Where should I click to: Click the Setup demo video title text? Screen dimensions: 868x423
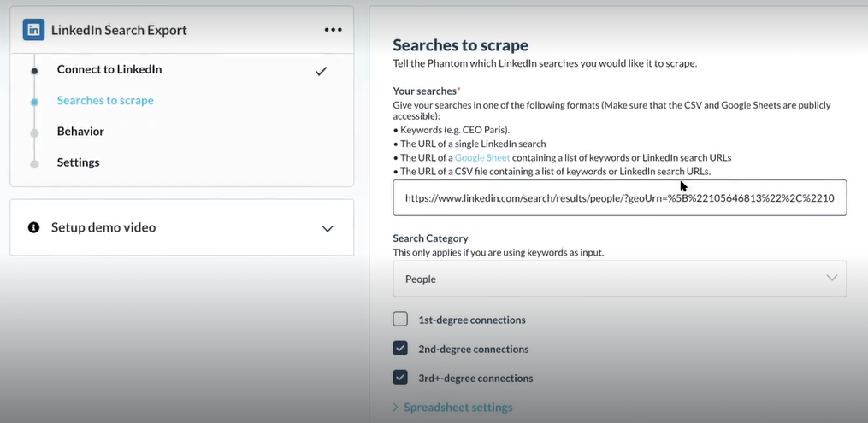click(103, 228)
